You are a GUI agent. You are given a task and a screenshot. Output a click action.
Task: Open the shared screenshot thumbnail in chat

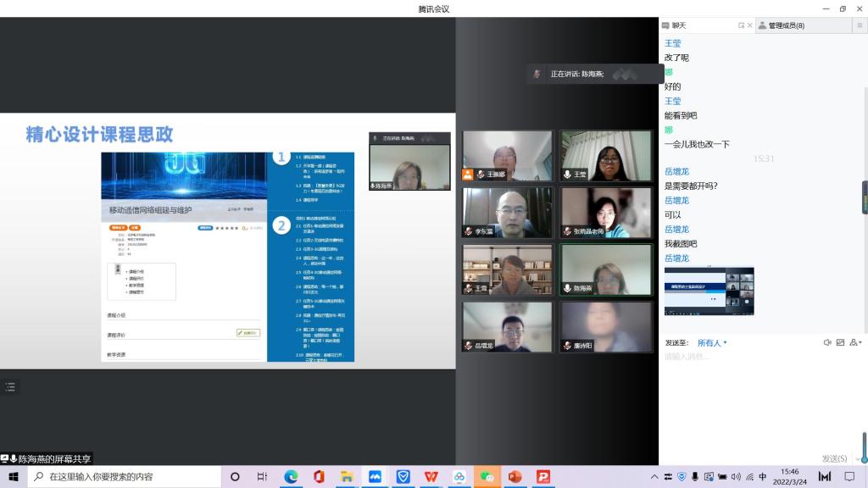click(709, 291)
